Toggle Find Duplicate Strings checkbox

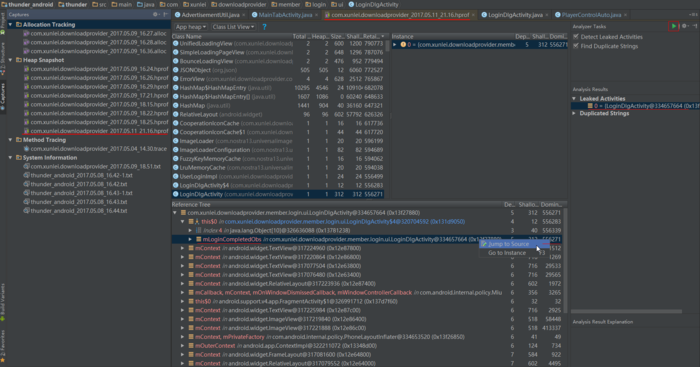(x=576, y=46)
